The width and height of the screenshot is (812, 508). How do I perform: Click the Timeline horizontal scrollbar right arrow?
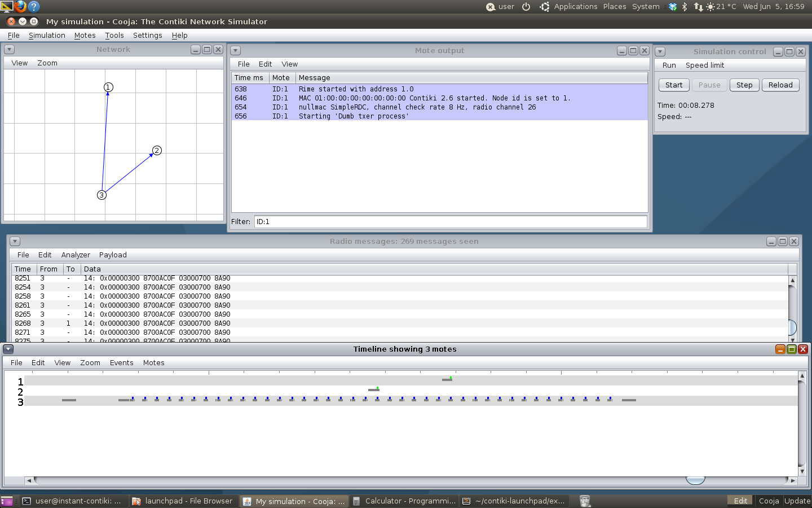pos(793,481)
